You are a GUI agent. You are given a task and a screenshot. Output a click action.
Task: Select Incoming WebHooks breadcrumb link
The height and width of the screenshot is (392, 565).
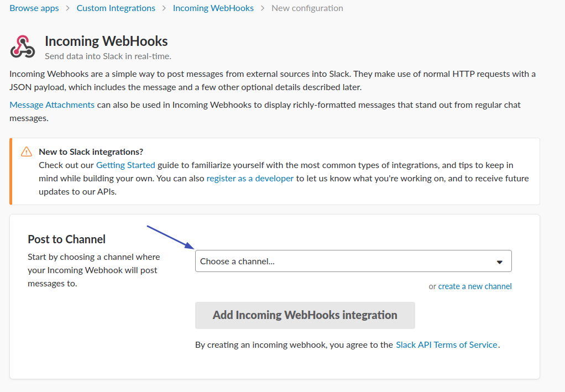(213, 8)
